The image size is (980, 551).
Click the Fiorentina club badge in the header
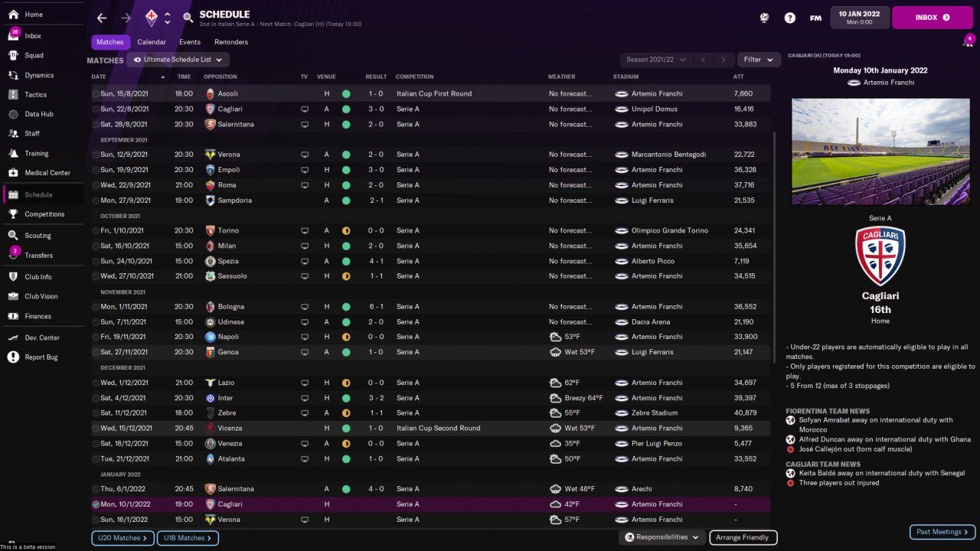[x=152, y=18]
